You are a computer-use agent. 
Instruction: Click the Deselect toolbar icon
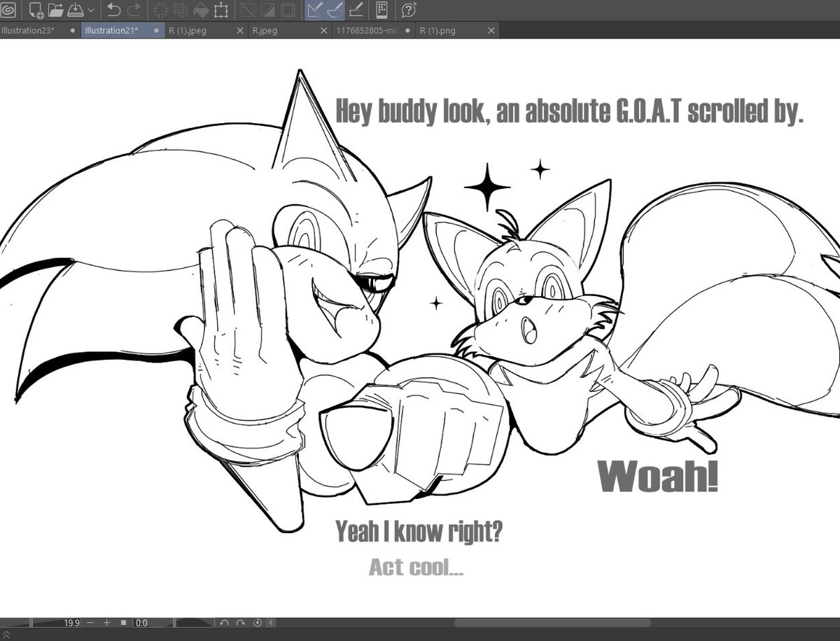[247, 10]
